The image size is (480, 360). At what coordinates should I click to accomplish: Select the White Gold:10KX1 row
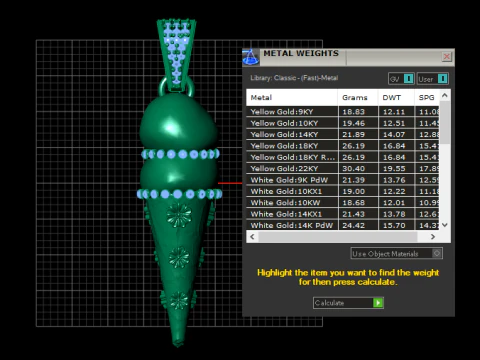click(x=343, y=191)
